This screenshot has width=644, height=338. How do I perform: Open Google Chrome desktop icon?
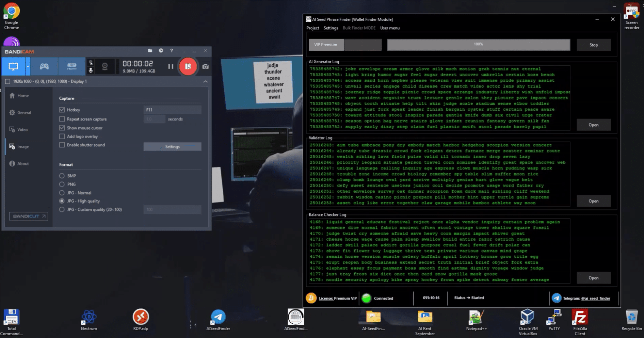[12, 16]
